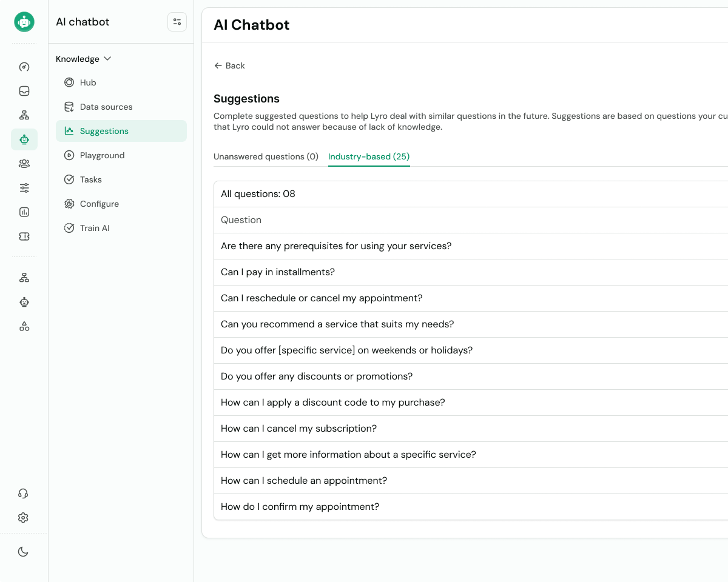Viewport: 728px width, 582px height.
Task: Open the Analytics bar chart icon
Action: click(x=24, y=212)
